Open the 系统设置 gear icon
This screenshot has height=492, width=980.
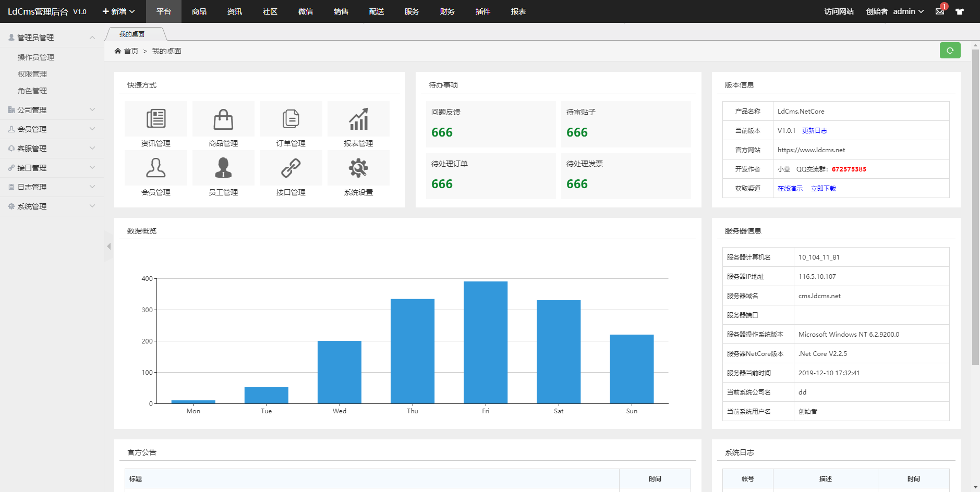pyautogui.click(x=358, y=168)
